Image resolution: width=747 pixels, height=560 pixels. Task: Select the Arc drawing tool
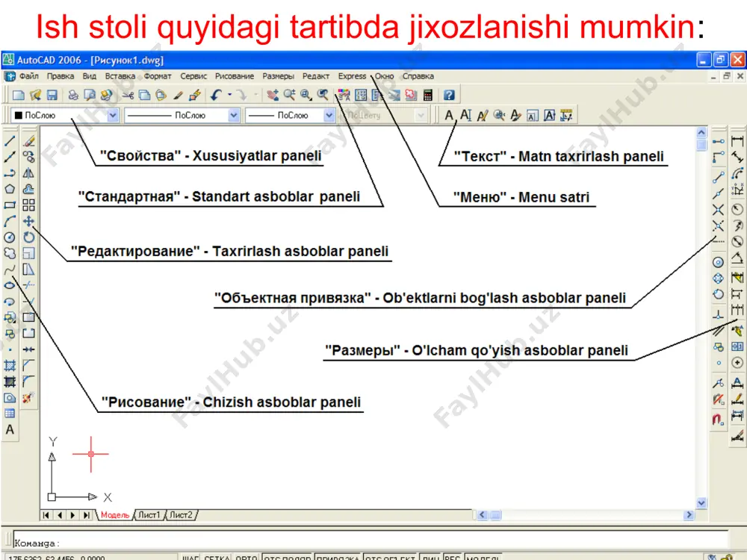(10, 222)
